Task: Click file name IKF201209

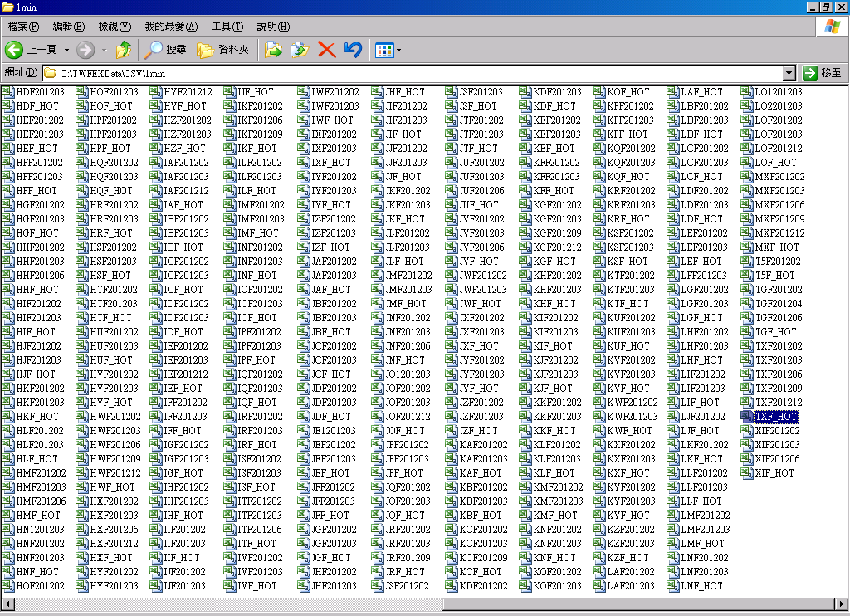Action: point(260,134)
